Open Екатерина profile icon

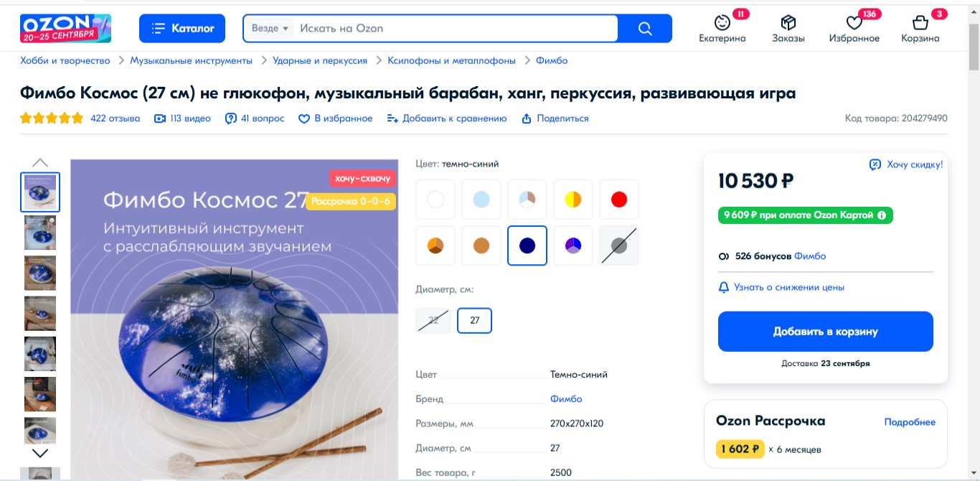tap(722, 23)
